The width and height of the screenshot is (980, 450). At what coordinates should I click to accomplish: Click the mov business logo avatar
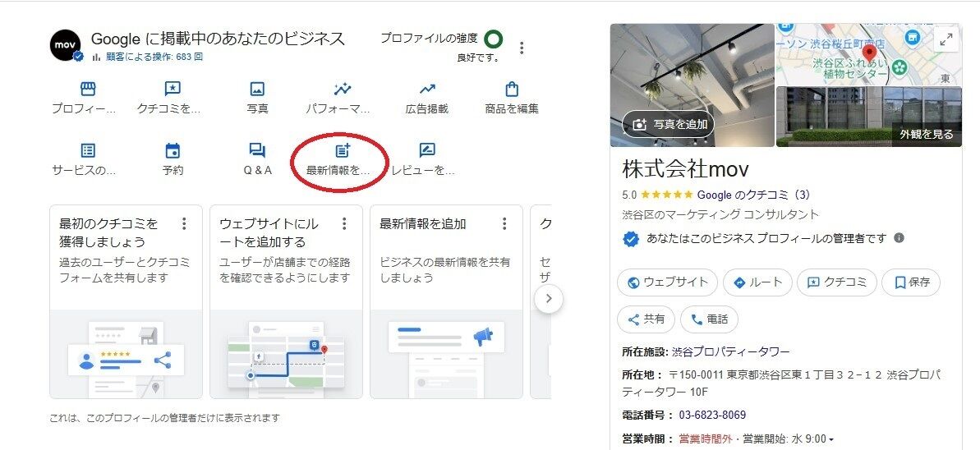(x=66, y=46)
